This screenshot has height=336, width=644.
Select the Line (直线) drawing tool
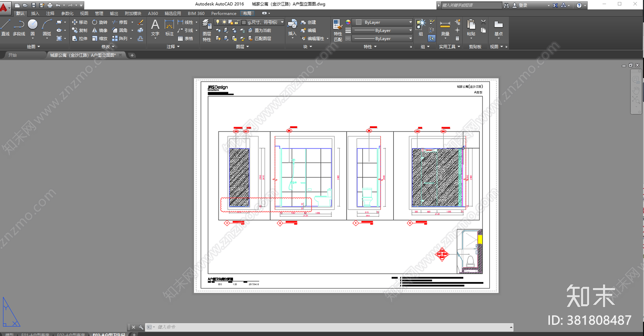(x=5, y=27)
